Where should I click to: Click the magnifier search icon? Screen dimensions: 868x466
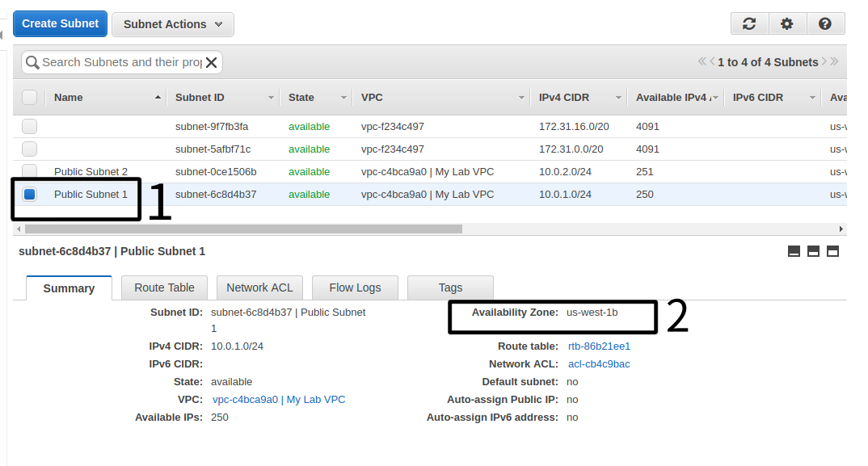coord(32,62)
